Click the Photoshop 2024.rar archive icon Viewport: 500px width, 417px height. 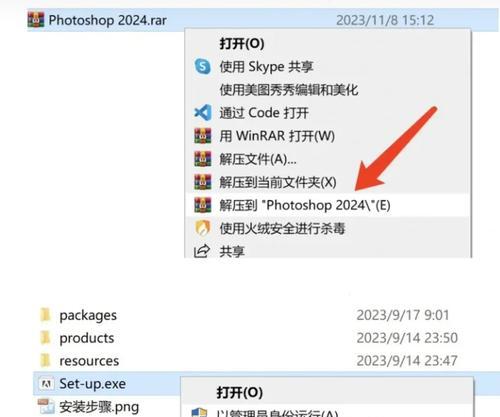[x=36, y=20]
